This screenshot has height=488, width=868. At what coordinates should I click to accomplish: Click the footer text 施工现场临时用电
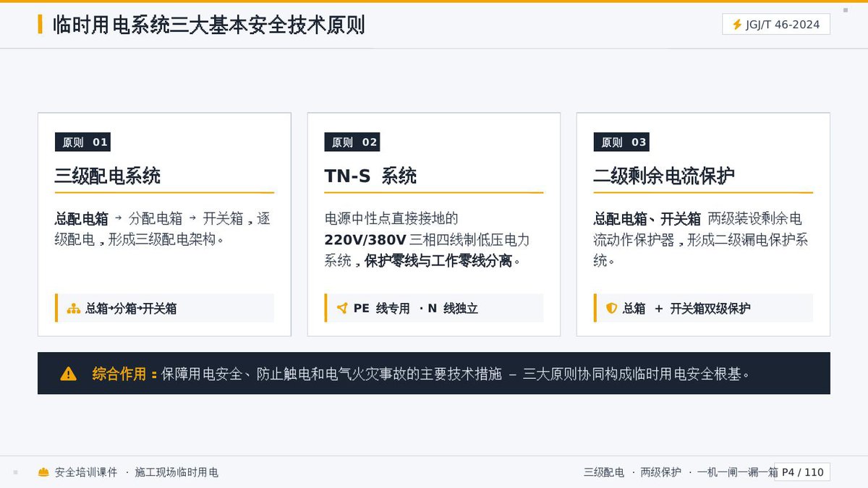pos(176,472)
